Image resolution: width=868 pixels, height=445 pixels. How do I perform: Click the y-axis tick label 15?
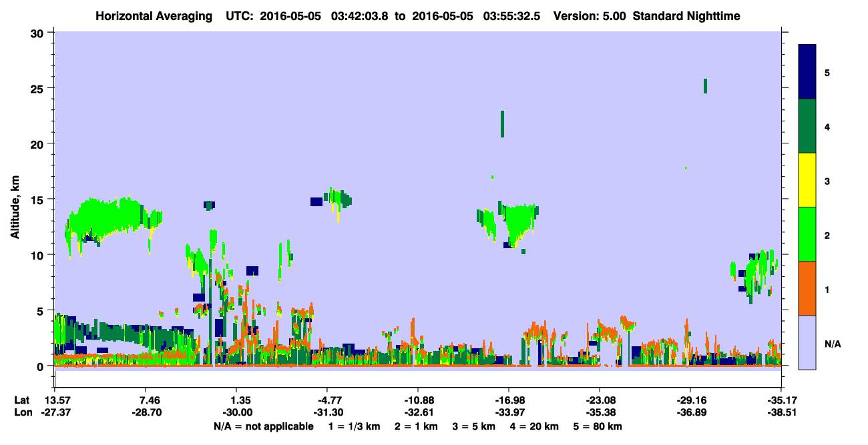point(39,199)
